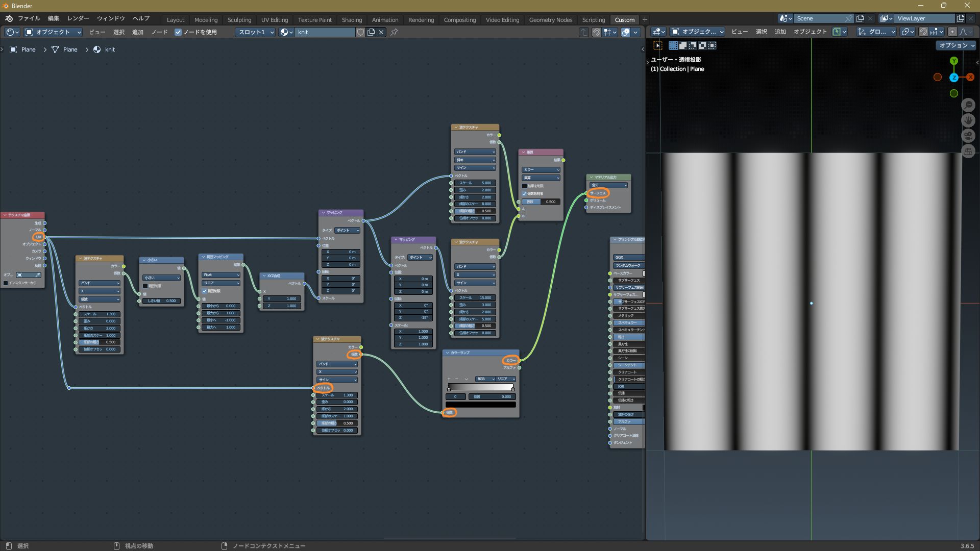Click the 追加 menu in node editor
Image resolution: width=980 pixels, height=551 pixels.
click(x=137, y=32)
